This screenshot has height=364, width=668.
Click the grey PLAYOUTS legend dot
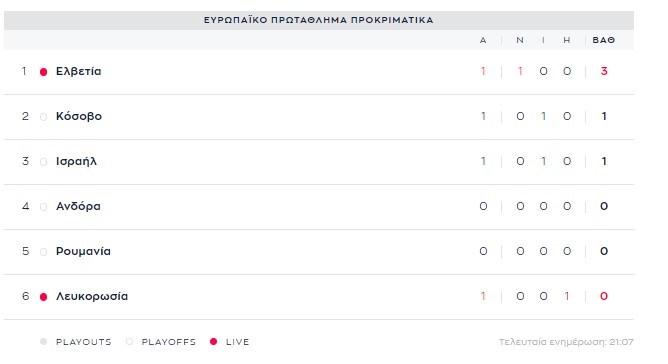click(43, 341)
